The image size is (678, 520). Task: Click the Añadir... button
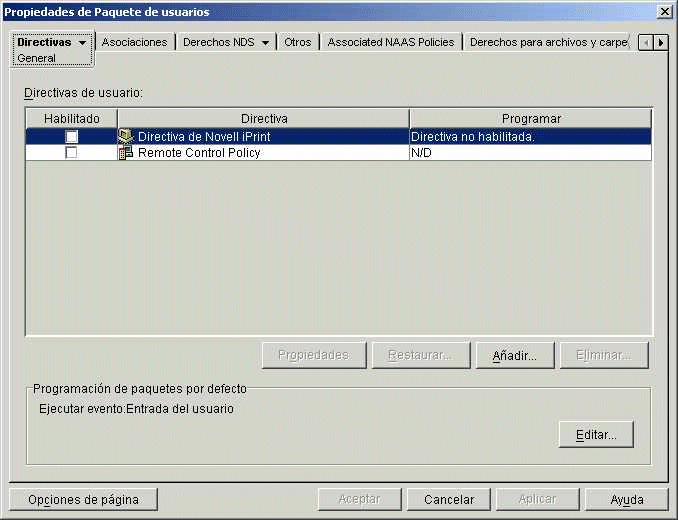tap(515, 355)
